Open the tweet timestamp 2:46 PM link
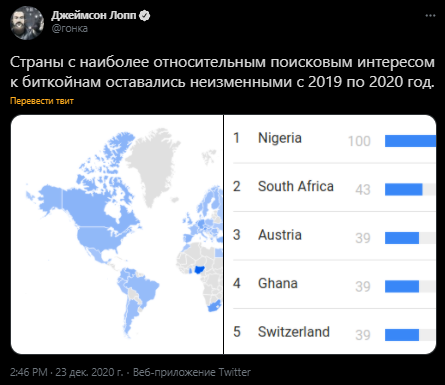445x385 pixels. pos(29,372)
